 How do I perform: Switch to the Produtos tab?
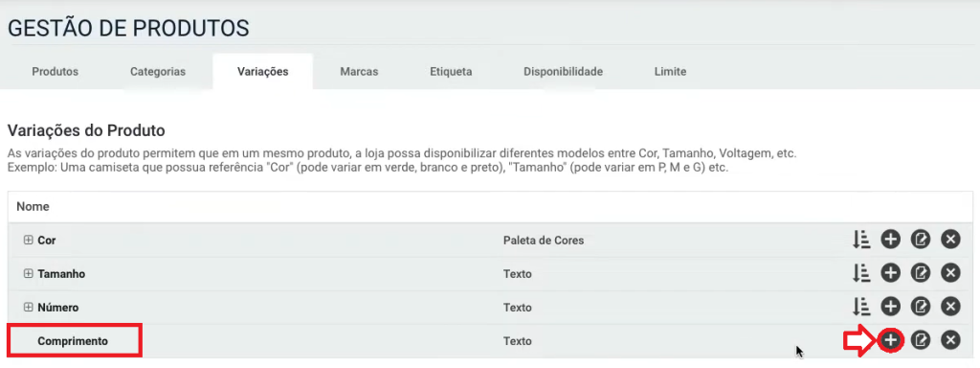[55, 71]
